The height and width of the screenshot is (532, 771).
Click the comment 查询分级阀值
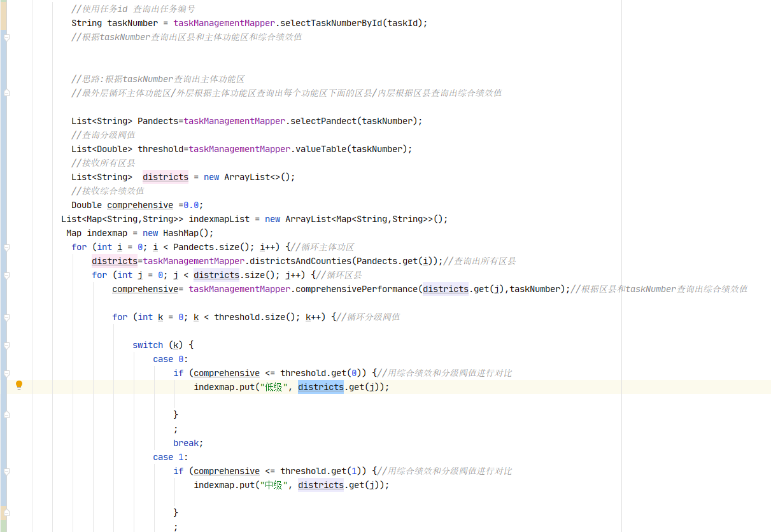tap(103, 135)
